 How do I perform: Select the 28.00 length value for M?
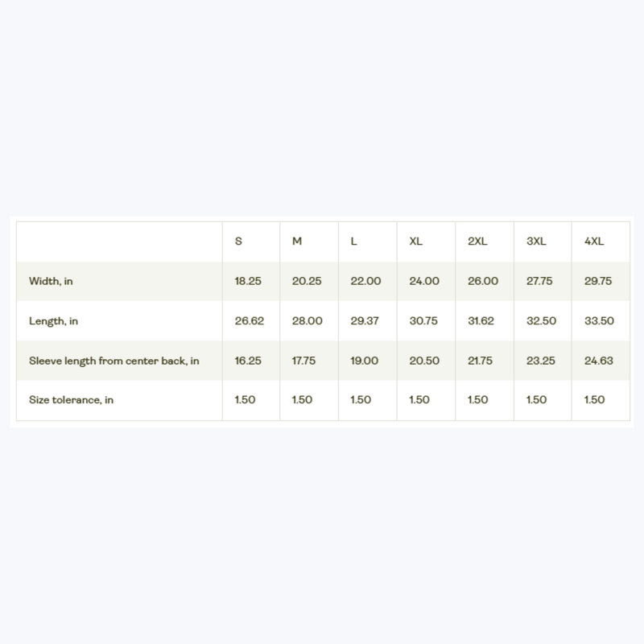pos(308,320)
